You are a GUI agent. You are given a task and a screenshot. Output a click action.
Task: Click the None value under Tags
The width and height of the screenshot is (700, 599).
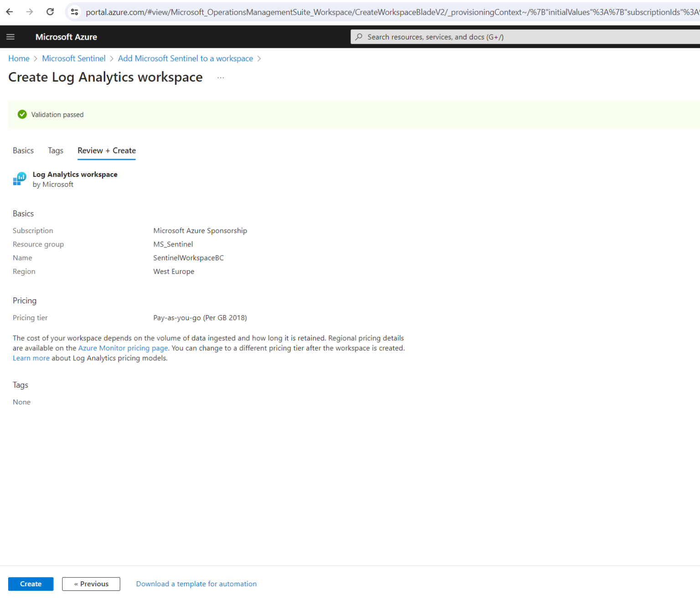point(21,402)
